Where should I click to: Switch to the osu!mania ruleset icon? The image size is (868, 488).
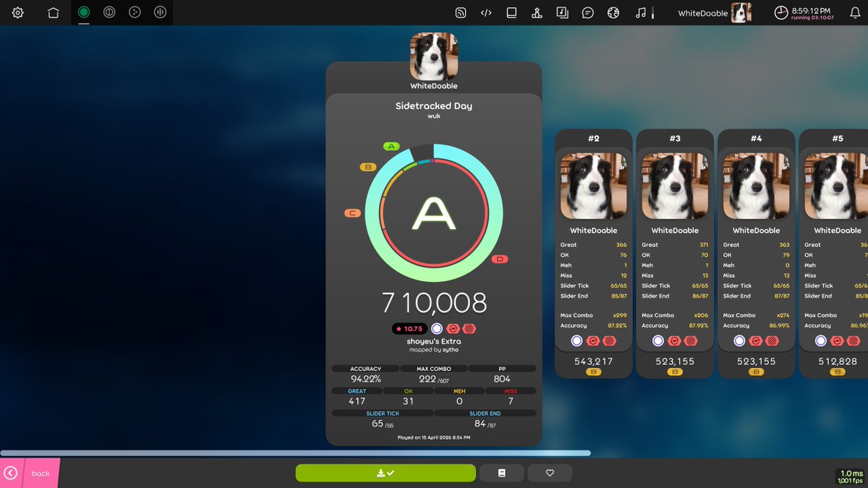160,12
